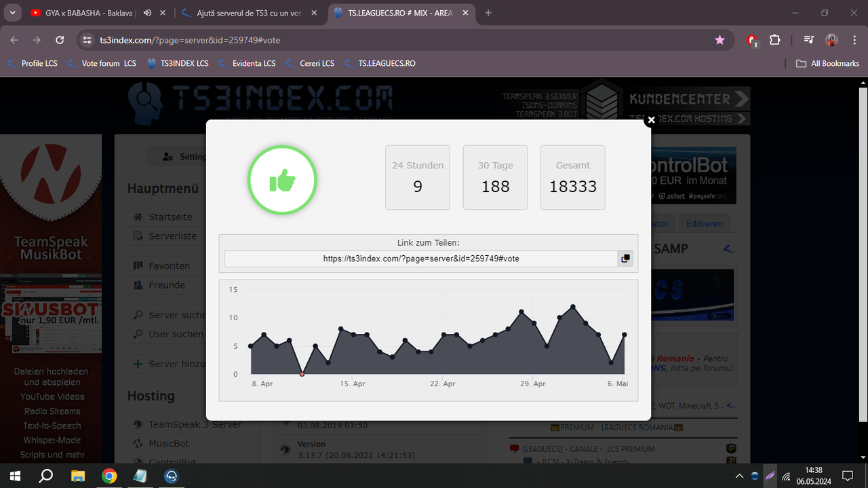Image resolution: width=868 pixels, height=488 pixels.
Task: Switch to the Editieren tab
Action: (705, 223)
